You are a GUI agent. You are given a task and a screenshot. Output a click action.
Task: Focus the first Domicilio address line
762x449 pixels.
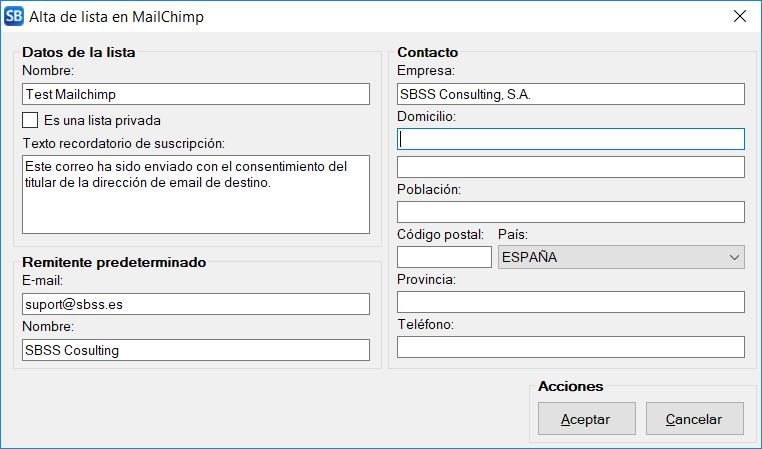[570, 139]
